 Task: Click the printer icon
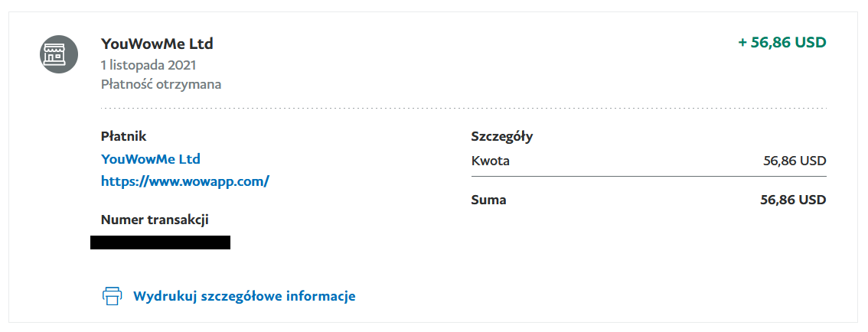point(112,296)
